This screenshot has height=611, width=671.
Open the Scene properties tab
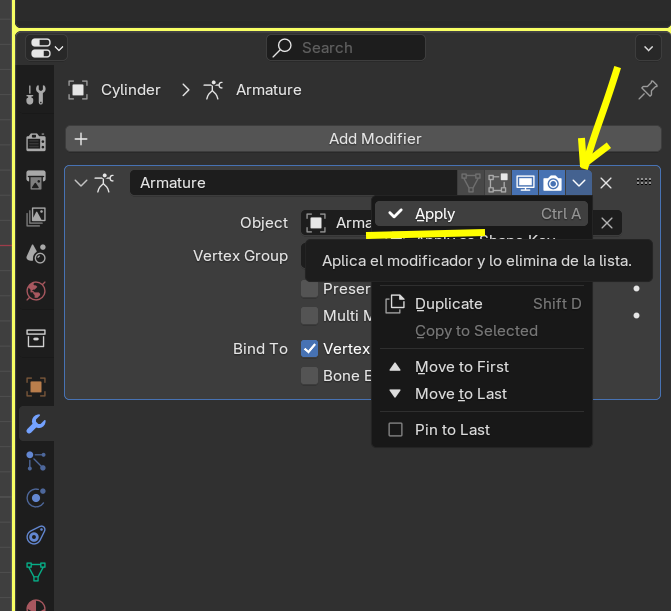click(36, 253)
